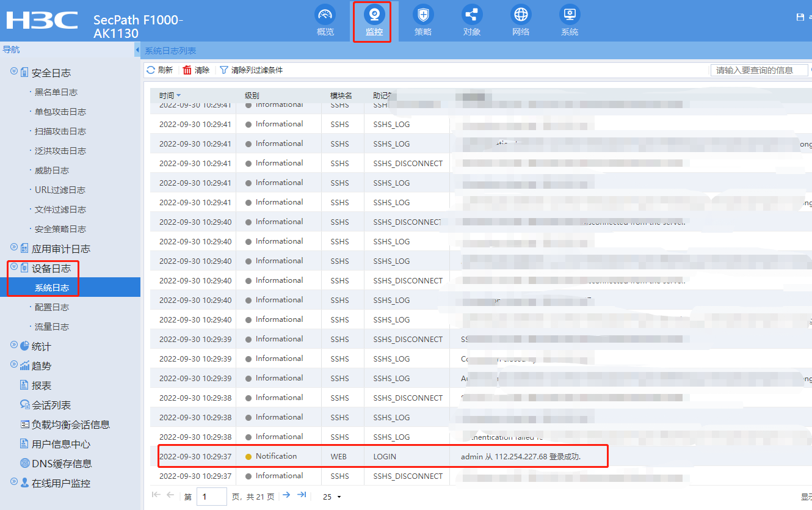Click 清除列过滤条件 funnel icon
This screenshot has height=510, width=812.
[x=224, y=70]
